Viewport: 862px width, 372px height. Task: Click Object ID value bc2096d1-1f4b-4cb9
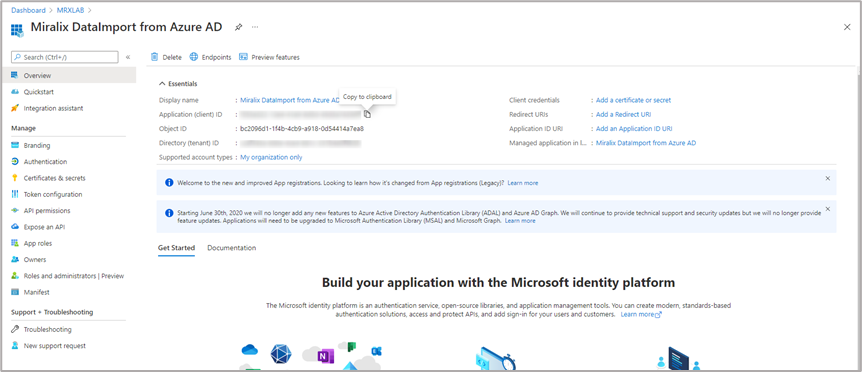coord(302,129)
